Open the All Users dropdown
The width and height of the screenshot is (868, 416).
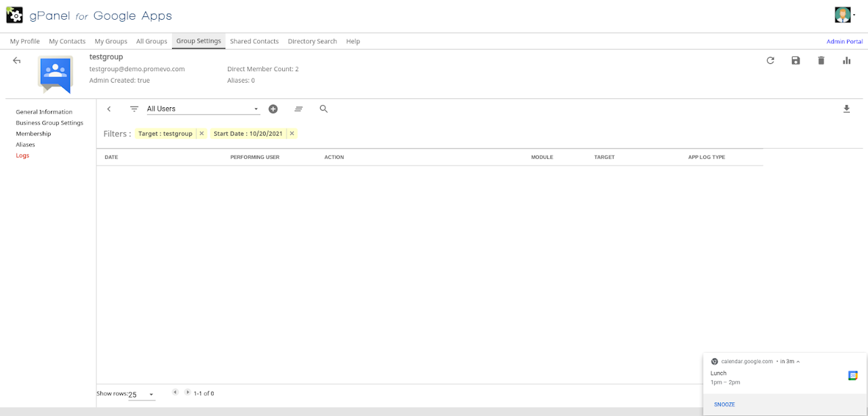[x=203, y=109]
